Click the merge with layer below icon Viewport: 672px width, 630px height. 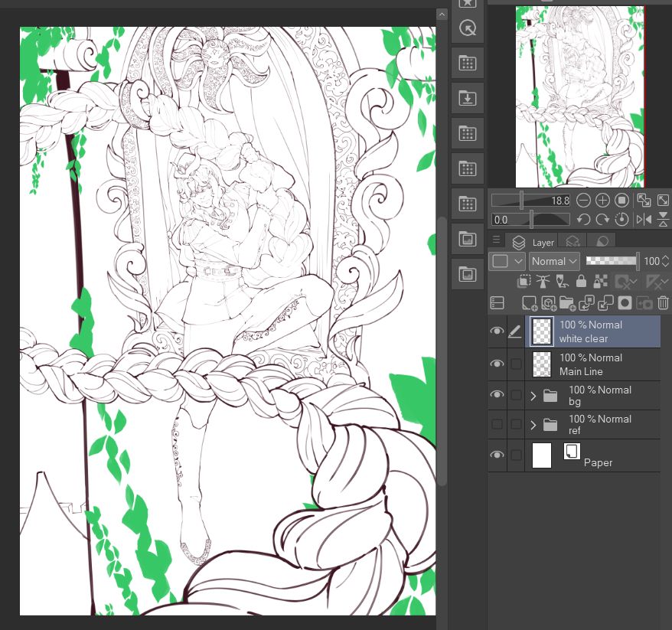605,303
